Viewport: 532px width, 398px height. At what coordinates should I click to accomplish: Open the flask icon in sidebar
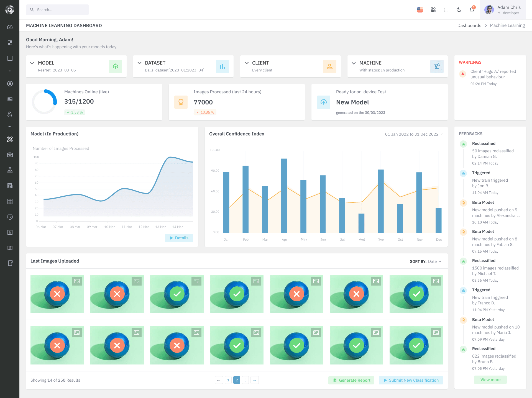tap(10, 170)
